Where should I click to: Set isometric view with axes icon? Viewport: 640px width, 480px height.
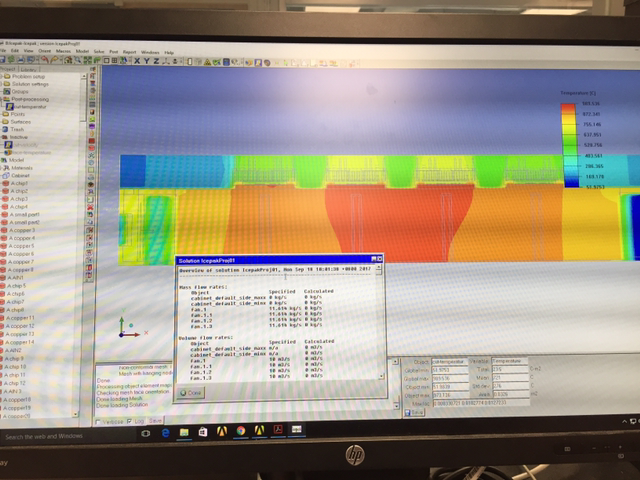point(166,61)
